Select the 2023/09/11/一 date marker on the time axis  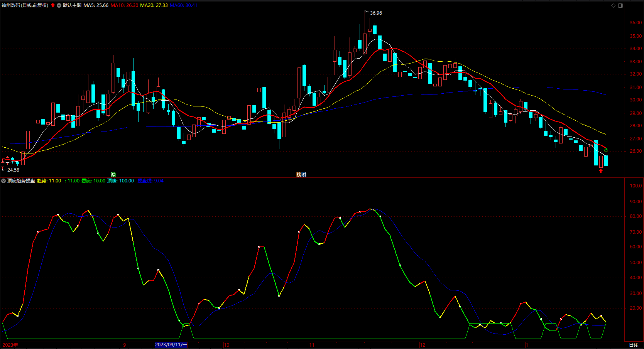tap(171, 345)
